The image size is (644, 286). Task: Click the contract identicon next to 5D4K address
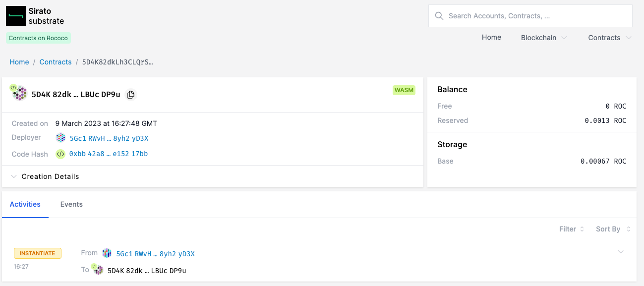pyautogui.click(x=19, y=93)
